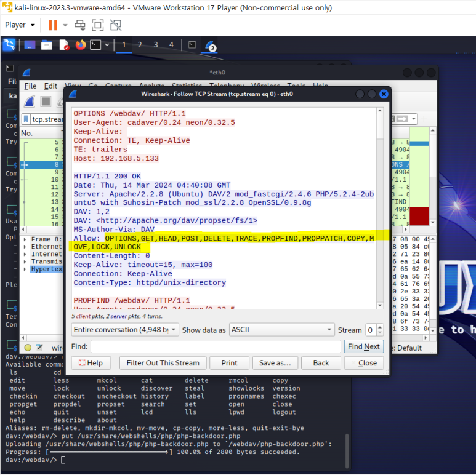This screenshot has height=475, width=476.
Task: Click the Back button
Action: pos(321,363)
